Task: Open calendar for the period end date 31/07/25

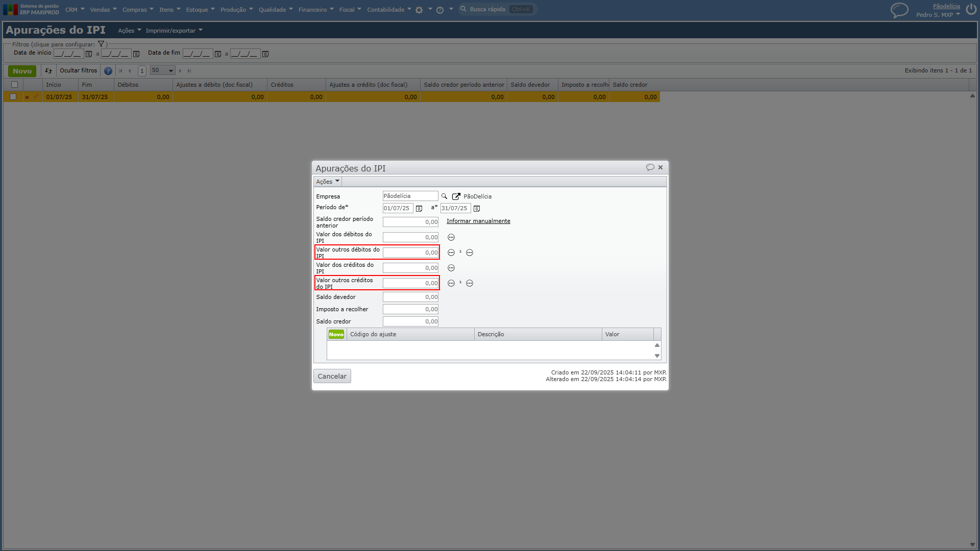Action: pos(477,209)
